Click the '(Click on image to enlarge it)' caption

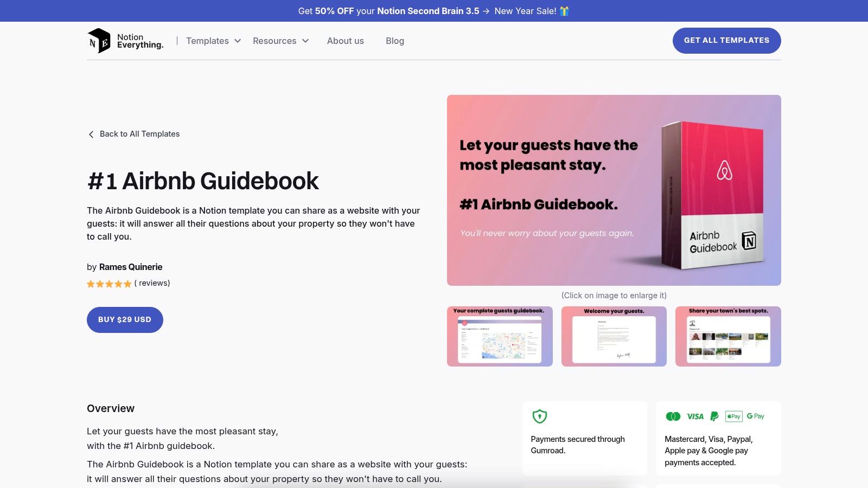pos(614,296)
